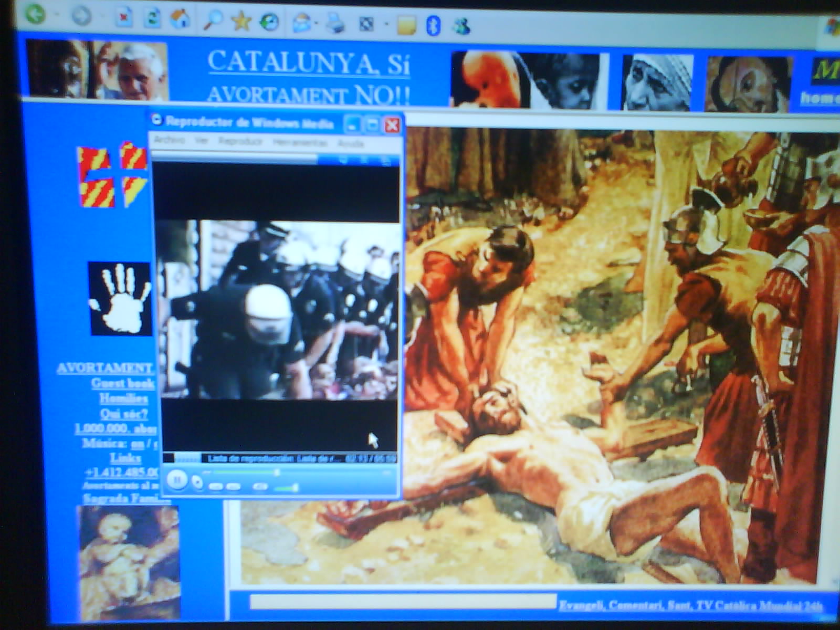Open the 'Evangeli, Comentari, Sant, TV Catòlica' link
The image size is (840, 630).
tap(691, 606)
